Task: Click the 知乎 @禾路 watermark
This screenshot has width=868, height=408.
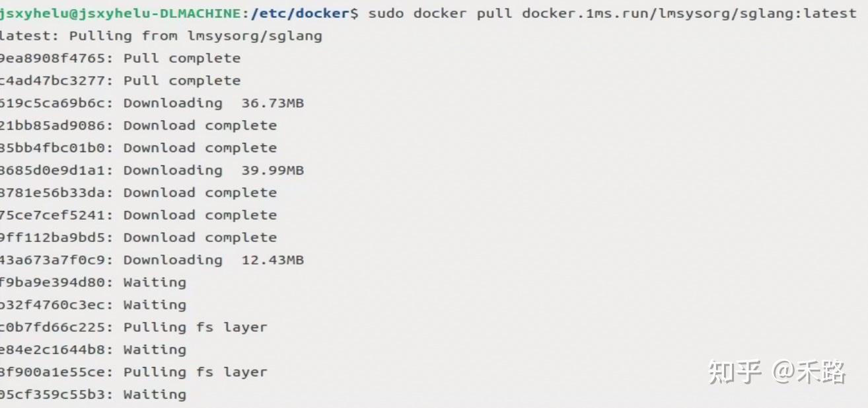Action: 777,372
